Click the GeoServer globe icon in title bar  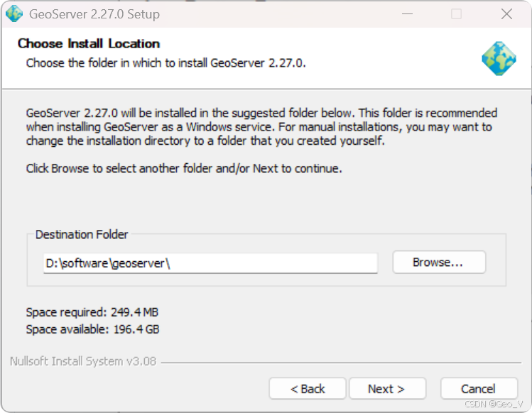14,14
